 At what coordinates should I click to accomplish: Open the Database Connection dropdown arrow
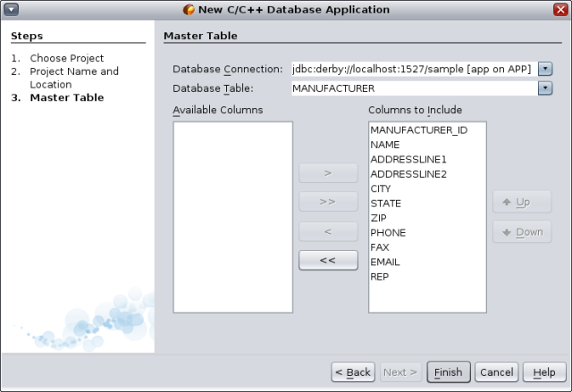point(545,69)
